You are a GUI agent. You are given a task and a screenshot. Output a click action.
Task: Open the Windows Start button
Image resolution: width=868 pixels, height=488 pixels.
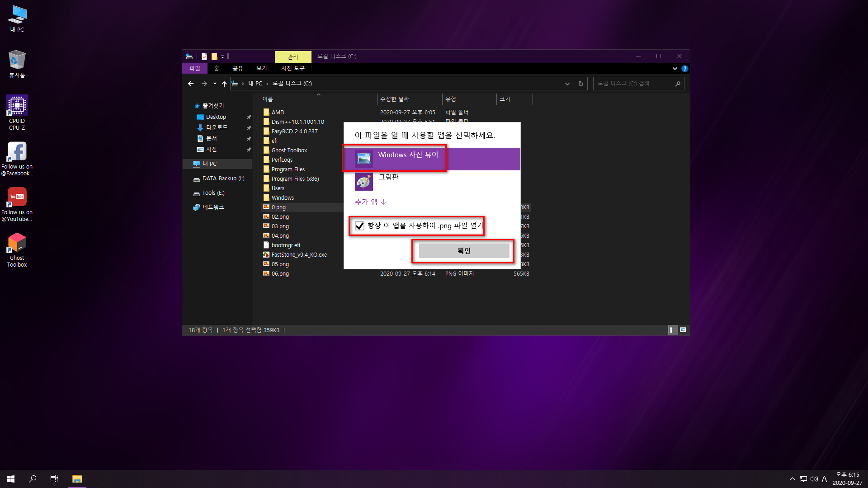coord(11,479)
